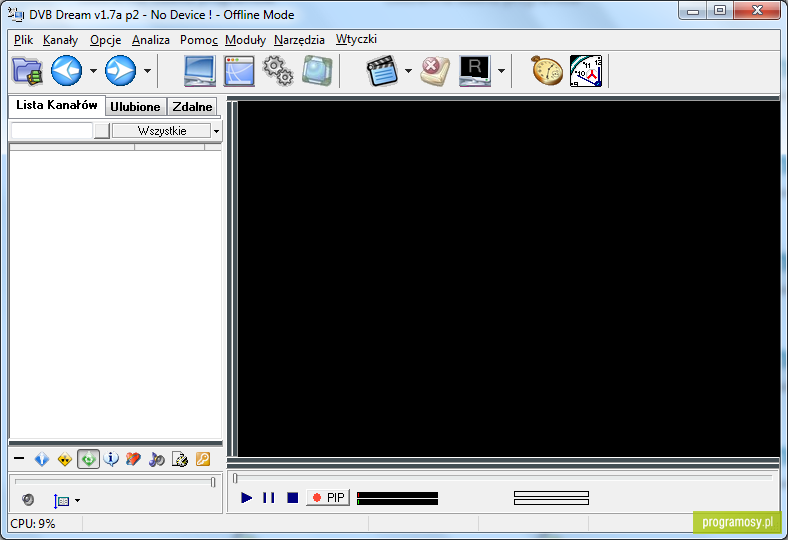Viewport: 788px width, 540px height.
Task: Click the black monitor R icon
Action: 475,71
